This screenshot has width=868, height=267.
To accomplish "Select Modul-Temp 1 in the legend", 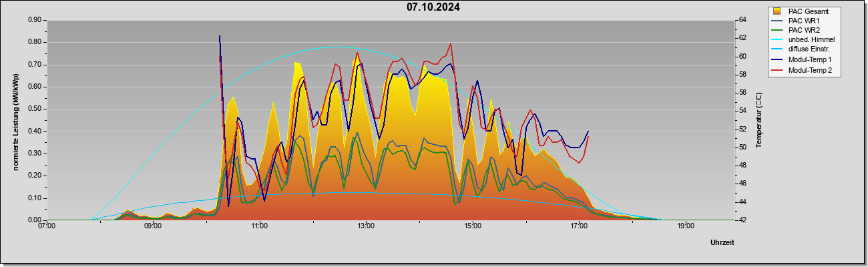I will pos(809,59).
